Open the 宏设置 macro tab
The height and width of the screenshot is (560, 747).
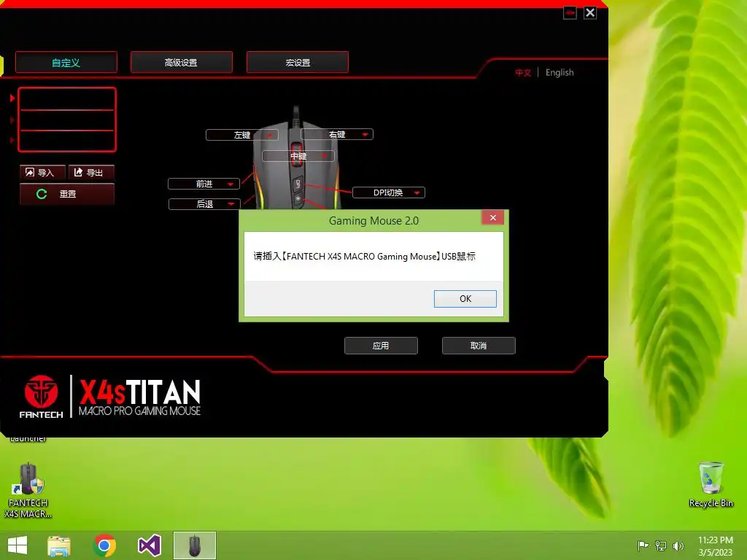tap(298, 63)
